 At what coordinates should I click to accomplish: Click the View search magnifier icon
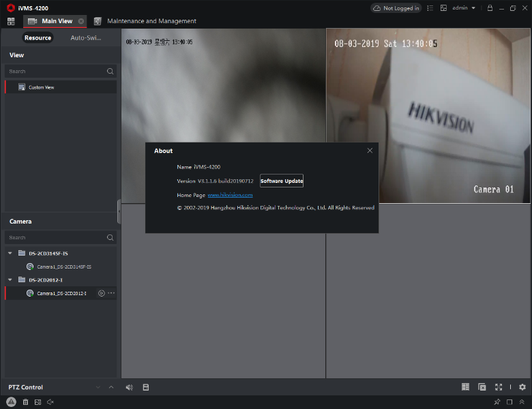[110, 71]
